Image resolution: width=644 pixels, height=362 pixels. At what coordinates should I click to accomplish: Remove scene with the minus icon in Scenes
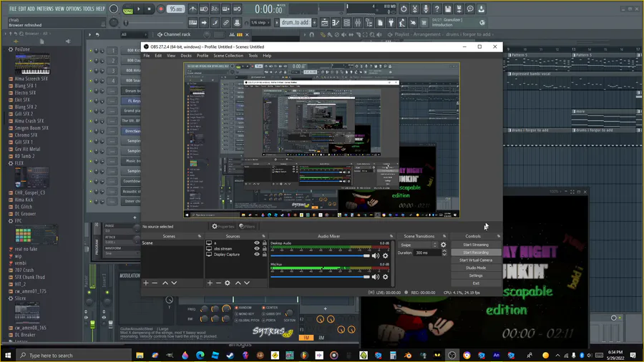point(155,283)
